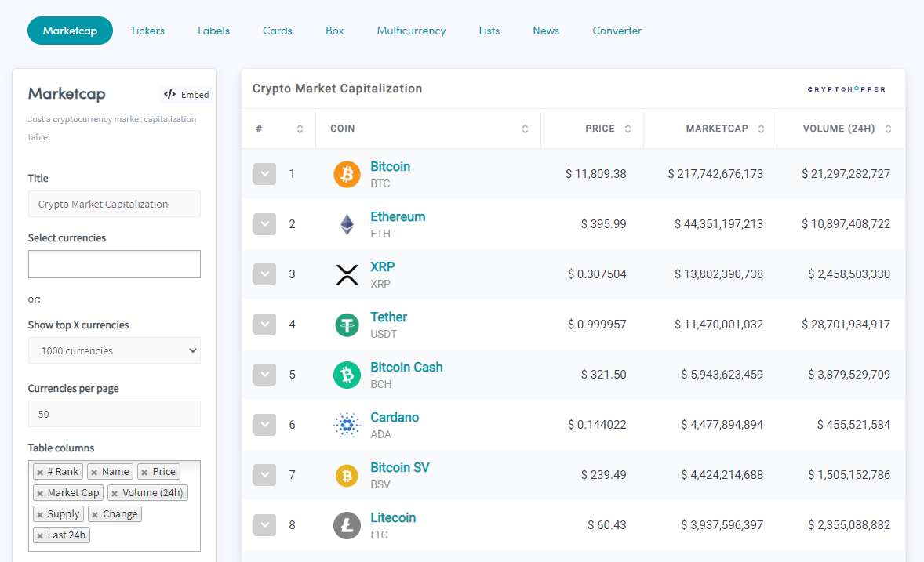Viewport: 924px width, 562px height.
Task: Switch to the Labels tab
Action: 213,31
